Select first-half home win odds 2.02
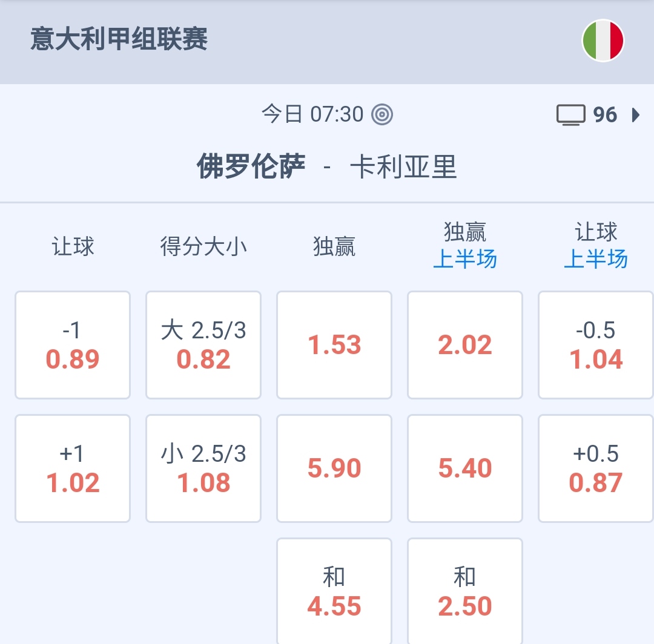 pyautogui.click(x=465, y=345)
